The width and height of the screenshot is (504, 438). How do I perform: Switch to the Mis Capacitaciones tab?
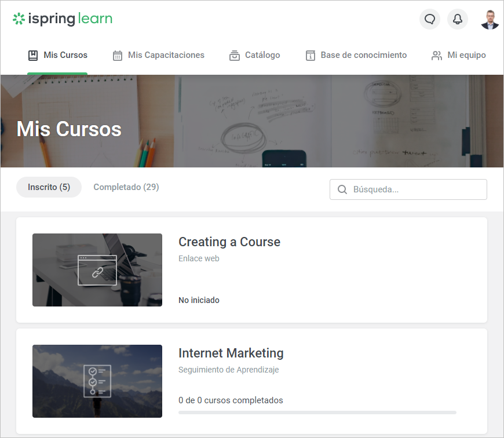click(x=166, y=55)
